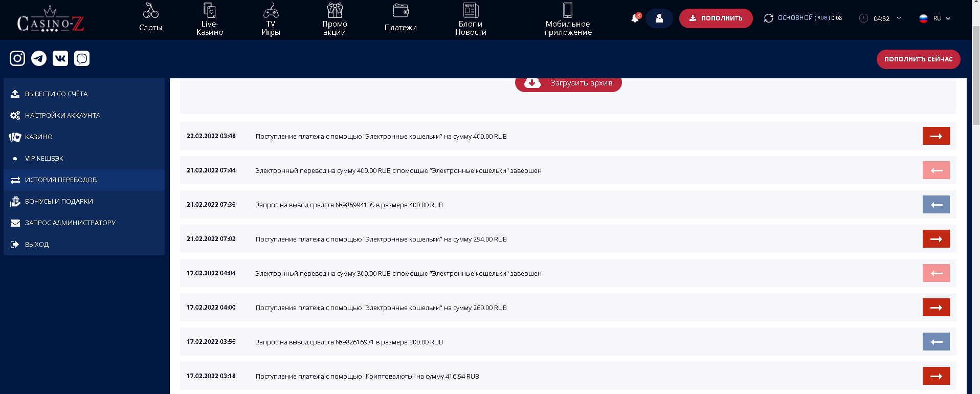Click the 254.00 RUB deposit description text

(381, 239)
